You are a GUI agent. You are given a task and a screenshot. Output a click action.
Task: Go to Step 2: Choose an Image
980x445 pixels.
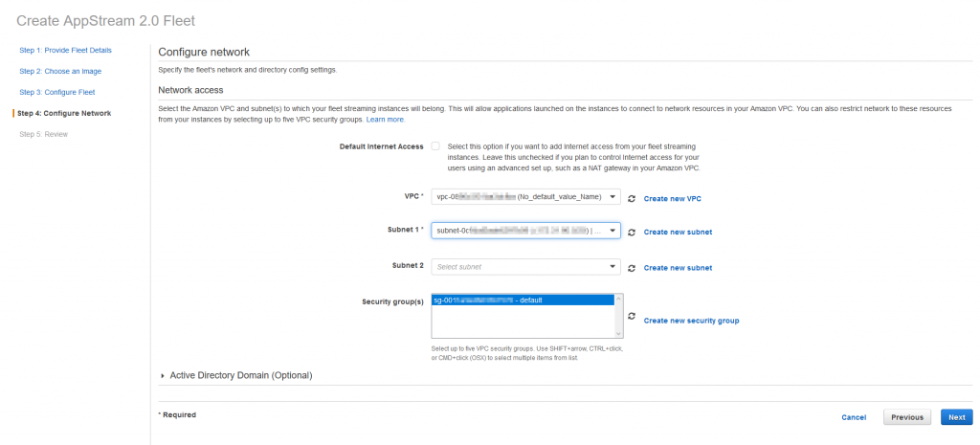click(60, 71)
